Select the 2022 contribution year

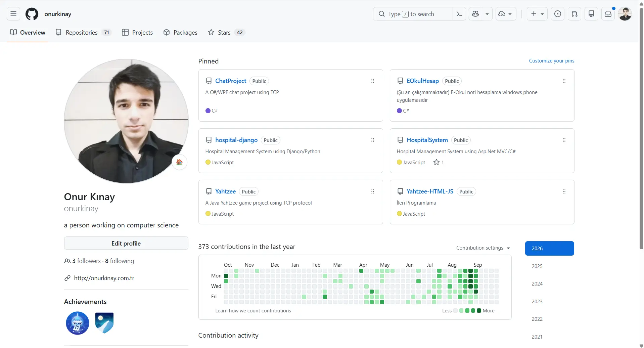point(550,319)
